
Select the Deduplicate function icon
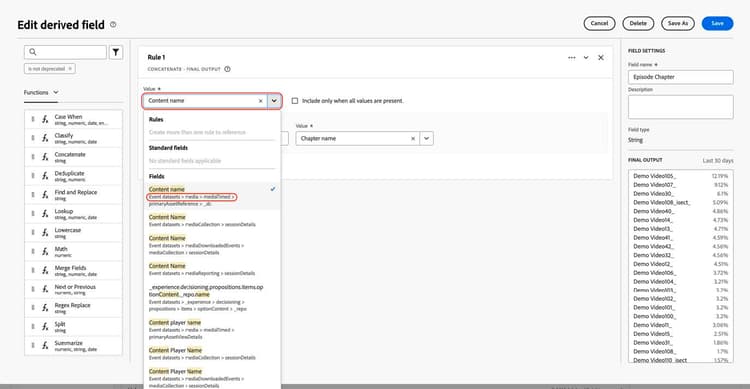[45, 176]
